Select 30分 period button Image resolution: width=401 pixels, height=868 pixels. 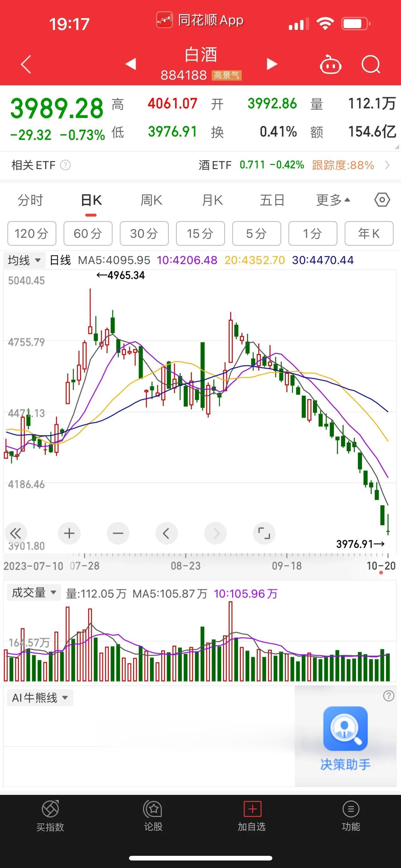click(144, 233)
